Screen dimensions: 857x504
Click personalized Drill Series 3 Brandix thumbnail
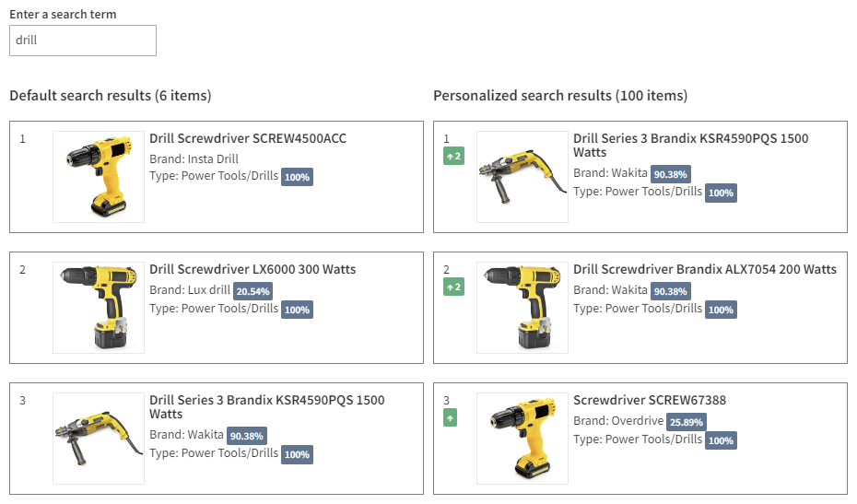pyautogui.click(x=522, y=177)
